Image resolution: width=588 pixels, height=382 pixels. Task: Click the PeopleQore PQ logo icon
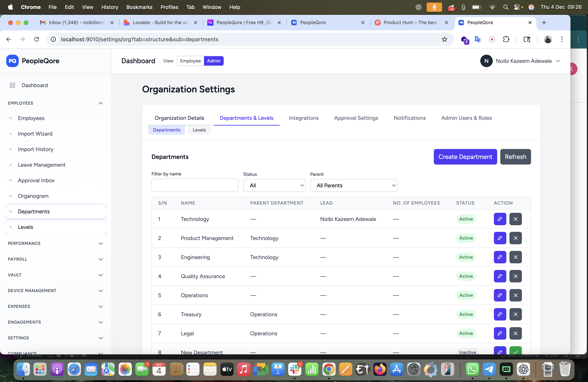[12, 61]
